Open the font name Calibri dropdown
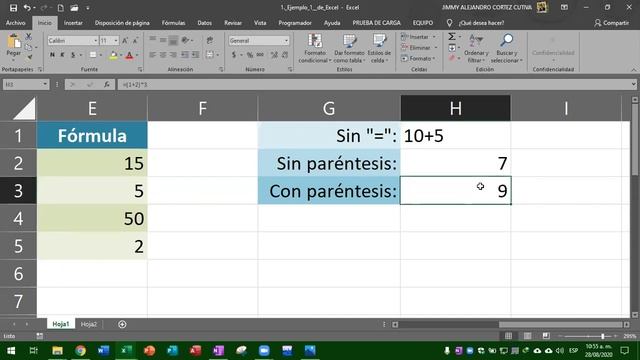640x360 pixels. 96,40
